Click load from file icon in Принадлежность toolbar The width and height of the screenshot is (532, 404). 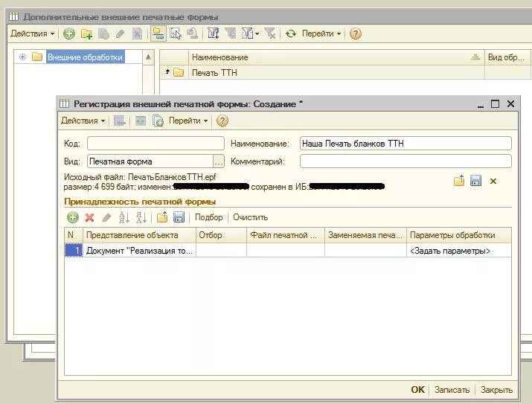[x=162, y=217]
